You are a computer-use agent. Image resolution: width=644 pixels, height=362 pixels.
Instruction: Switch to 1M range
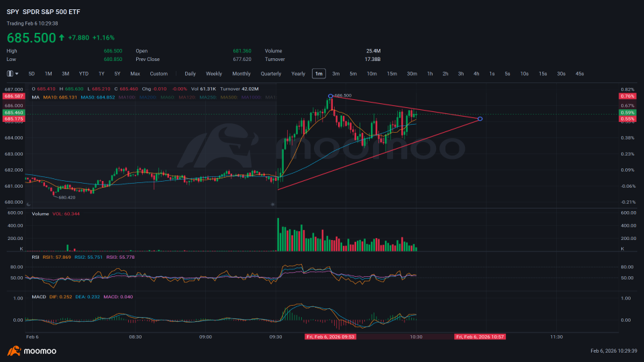tap(48, 74)
